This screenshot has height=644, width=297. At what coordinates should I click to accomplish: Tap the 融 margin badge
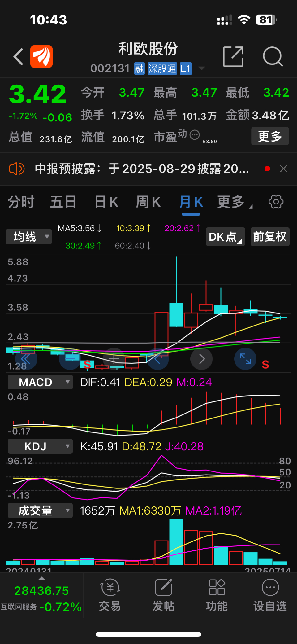139,68
